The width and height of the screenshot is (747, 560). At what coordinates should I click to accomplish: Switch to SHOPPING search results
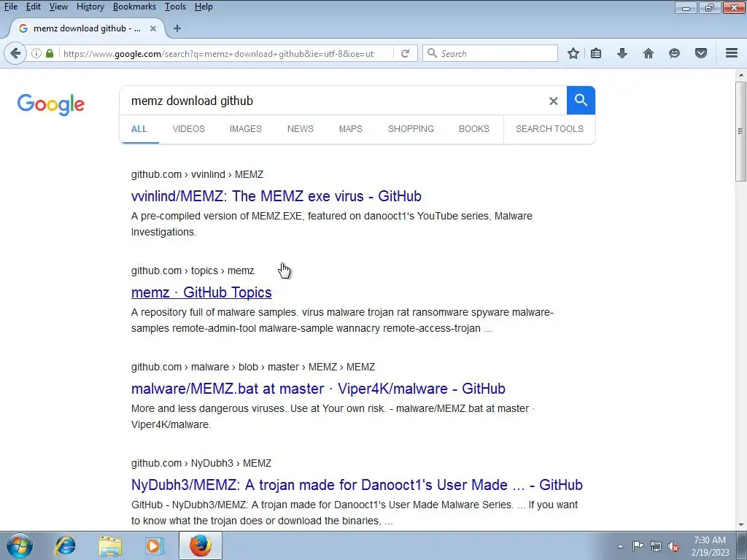coord(411,129)
